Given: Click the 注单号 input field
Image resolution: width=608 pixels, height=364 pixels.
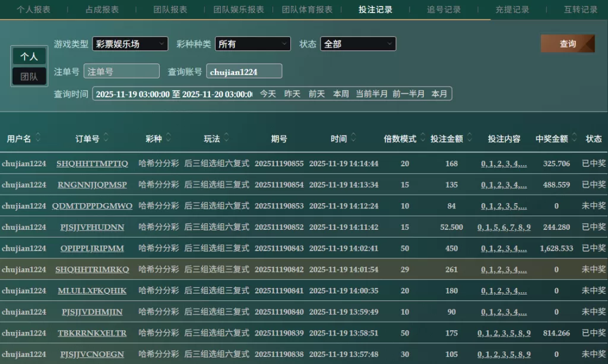Looking at the screenshot, I should tap(122, 71).
